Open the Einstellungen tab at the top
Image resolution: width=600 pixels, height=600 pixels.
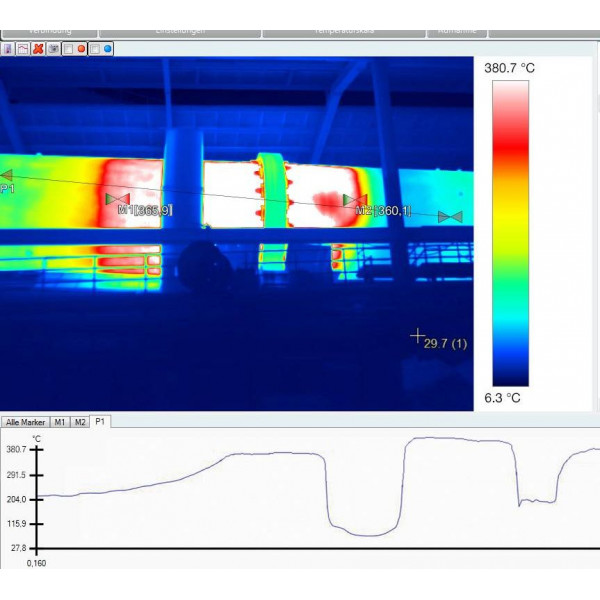click(180, 32)
